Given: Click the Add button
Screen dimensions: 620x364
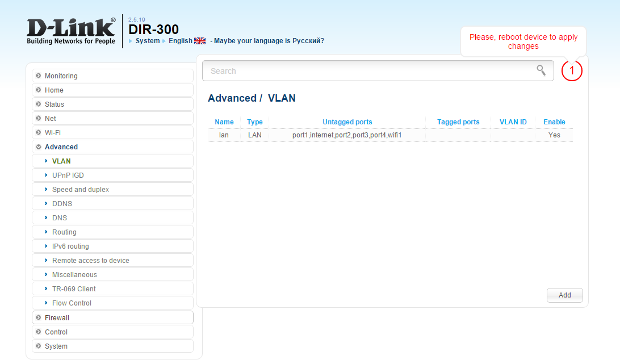Looking at the screenshot, I should point(564,295).
